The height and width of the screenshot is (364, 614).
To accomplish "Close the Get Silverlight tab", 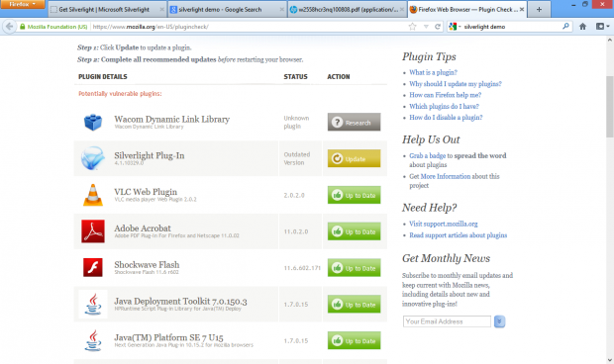I will [x=161, y=9].
